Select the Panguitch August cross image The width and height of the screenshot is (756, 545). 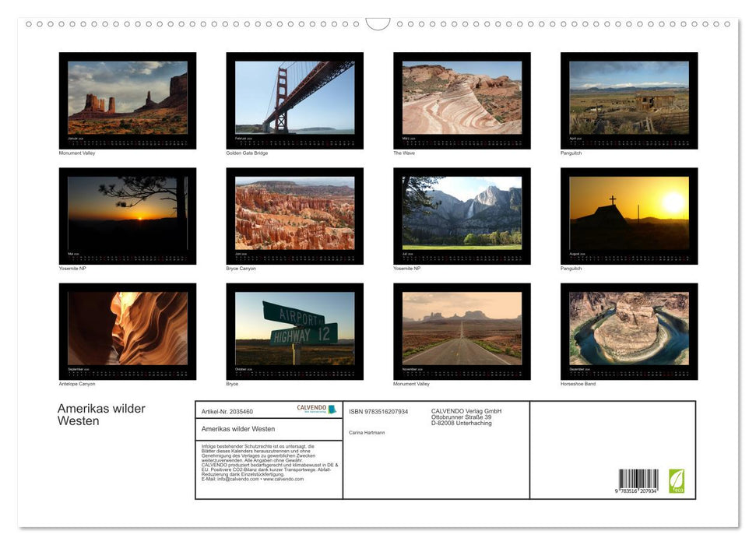pyautogui.click(x=629, y=214)
